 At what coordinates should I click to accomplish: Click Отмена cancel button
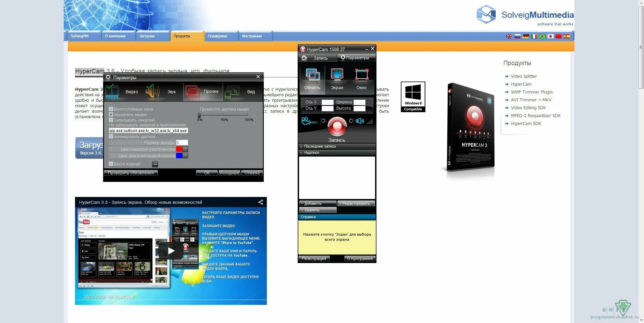point(252,173)
